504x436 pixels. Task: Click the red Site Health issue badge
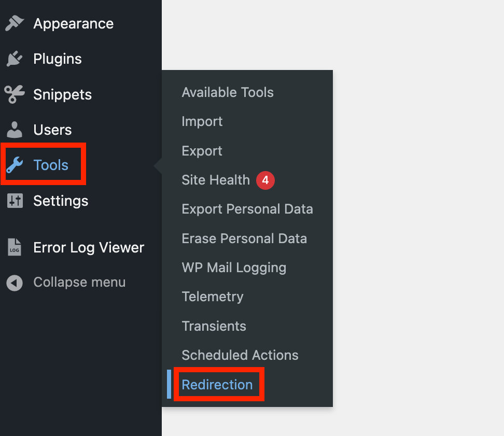pyautogui.click(x=265, y=180)
